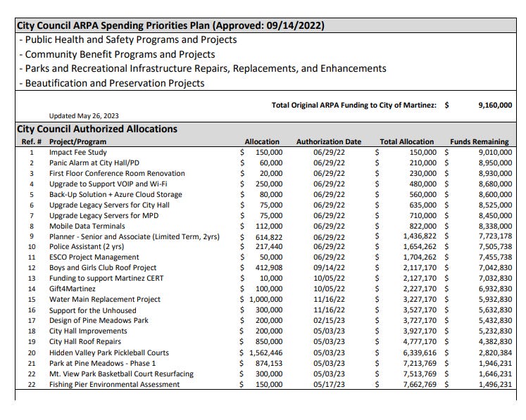This screenshot has height=420, width=526.
Task: Click the 217,440 allocation amount
Action: (269, 247)
